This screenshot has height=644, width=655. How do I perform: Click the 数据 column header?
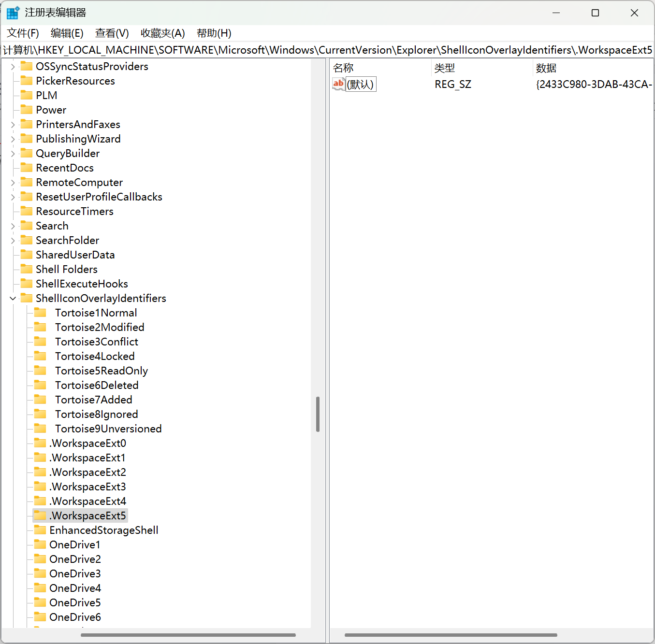click(x=593, y=68)
